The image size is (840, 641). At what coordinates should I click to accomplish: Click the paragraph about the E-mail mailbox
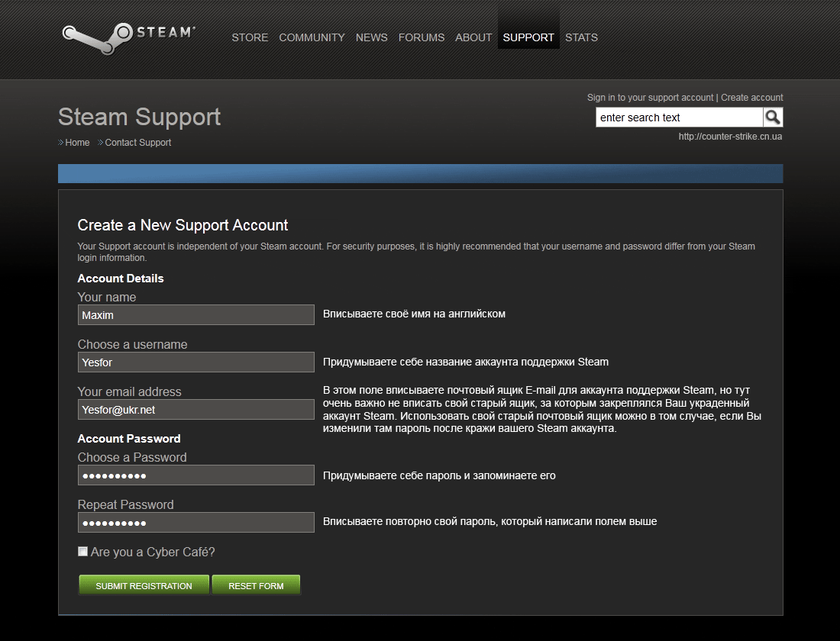pyautogui.click(x=542, y=409)
